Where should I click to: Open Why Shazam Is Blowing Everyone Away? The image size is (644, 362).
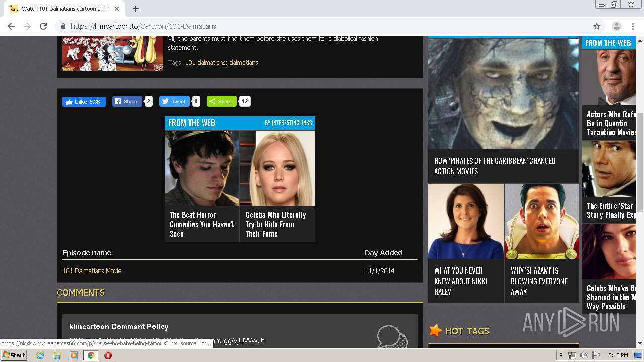coord(539,281)
